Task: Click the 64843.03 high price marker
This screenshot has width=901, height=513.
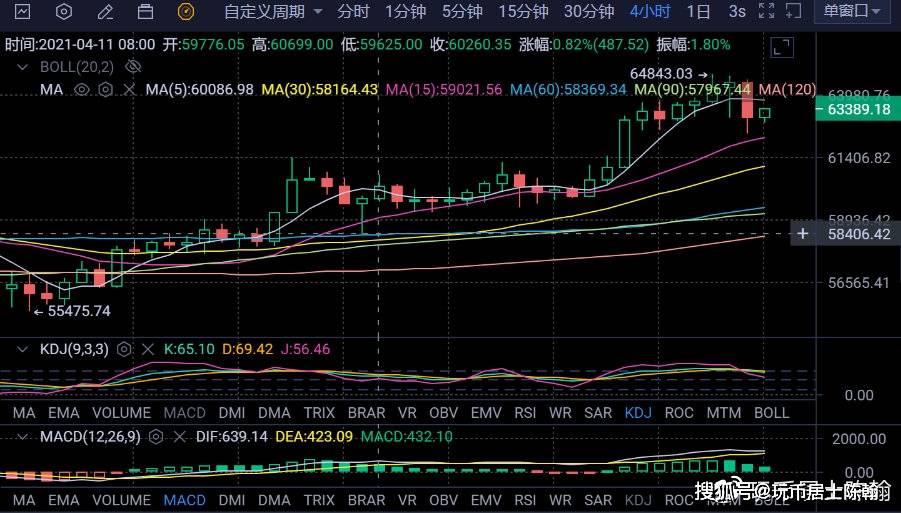Action: [x=669, y=74]
